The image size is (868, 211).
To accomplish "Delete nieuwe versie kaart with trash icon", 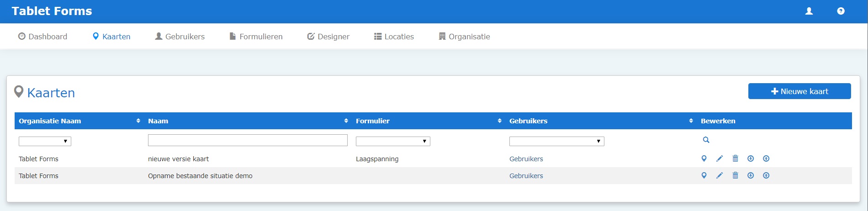I will (735, 158).
